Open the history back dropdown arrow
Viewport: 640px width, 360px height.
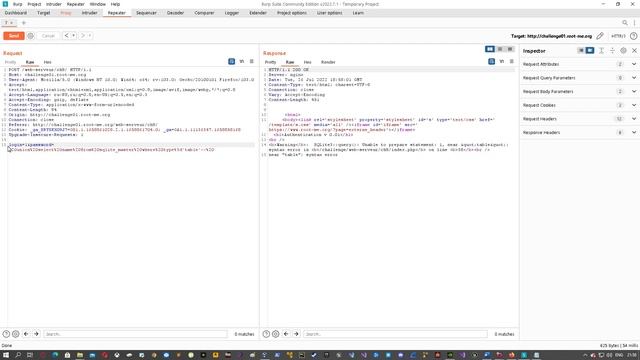[x=73, y=36]
